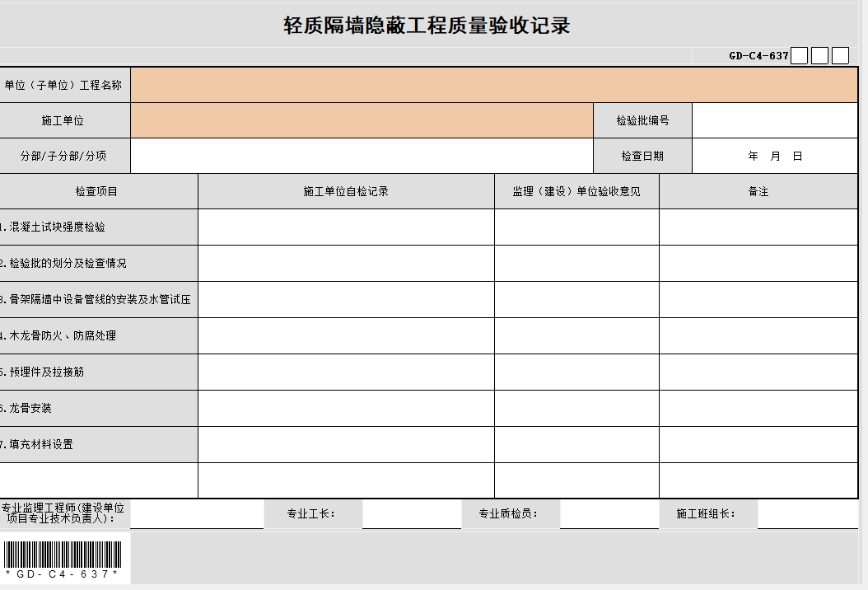
Task: Click 备注 cell for 填充材料设置
Action: [x=758, y=444]
